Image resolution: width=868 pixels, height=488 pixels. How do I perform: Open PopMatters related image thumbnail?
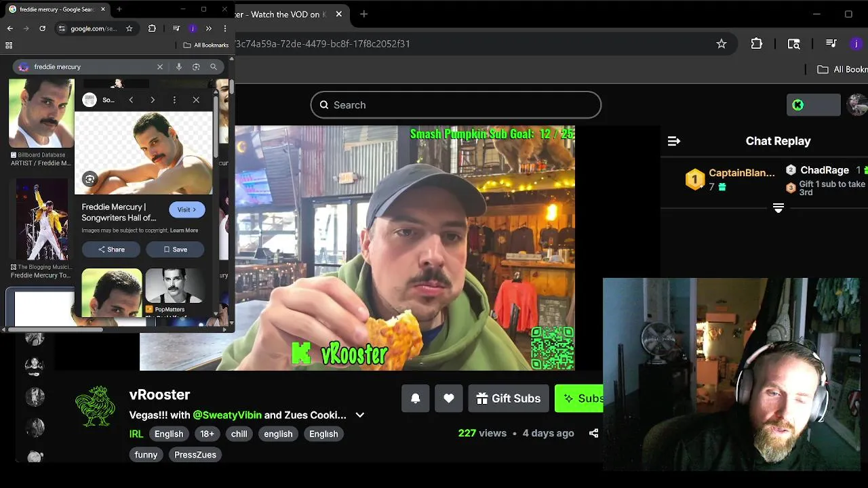click(175, 286)
